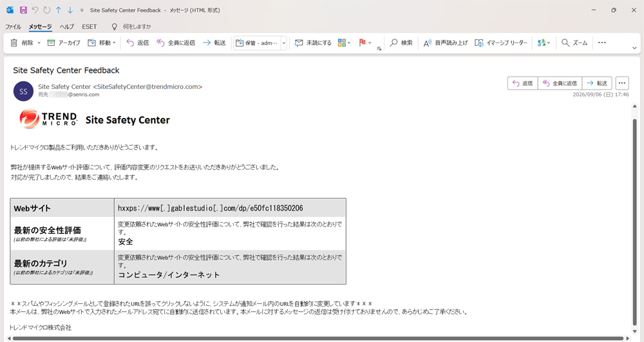Collapse the ribbon with bottom-right chevron
This screenshot has width=644, height=342.
click(634, 48)
